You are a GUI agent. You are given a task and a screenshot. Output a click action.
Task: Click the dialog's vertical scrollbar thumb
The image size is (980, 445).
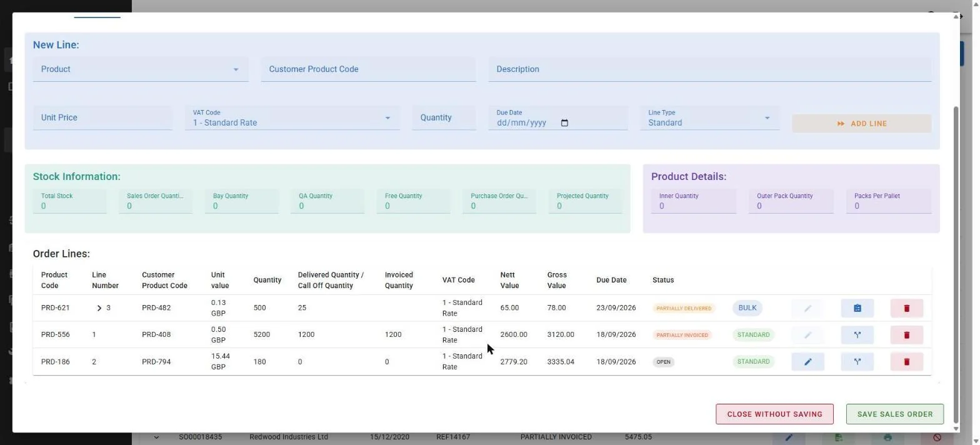pos(955,266)
